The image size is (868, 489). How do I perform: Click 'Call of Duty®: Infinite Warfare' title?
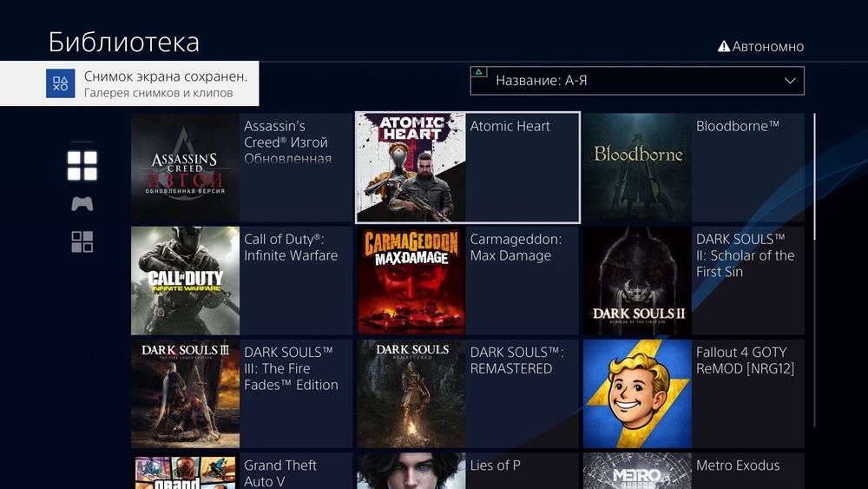pos(291,248)
